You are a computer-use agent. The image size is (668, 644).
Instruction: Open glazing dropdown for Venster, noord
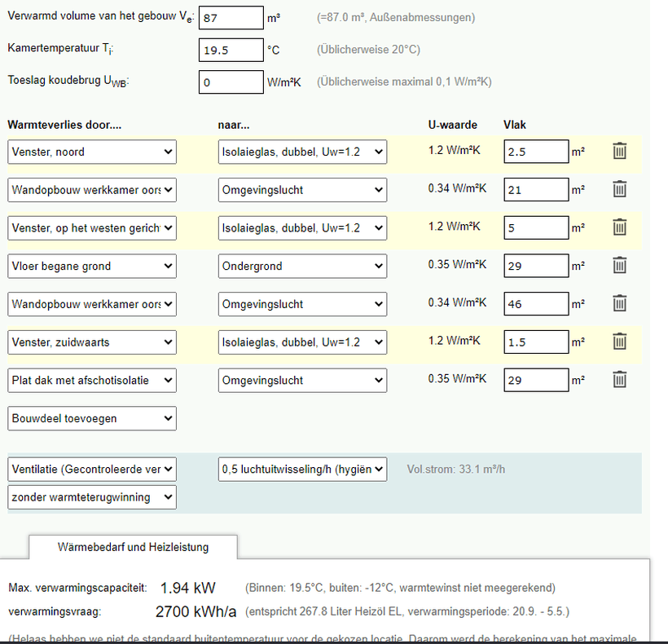(302, 152)
